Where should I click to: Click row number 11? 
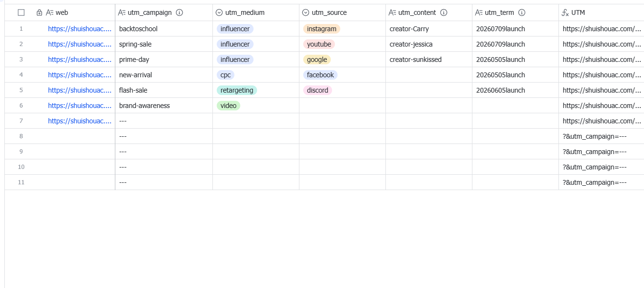pyautogui.click(x=21, y=182)
